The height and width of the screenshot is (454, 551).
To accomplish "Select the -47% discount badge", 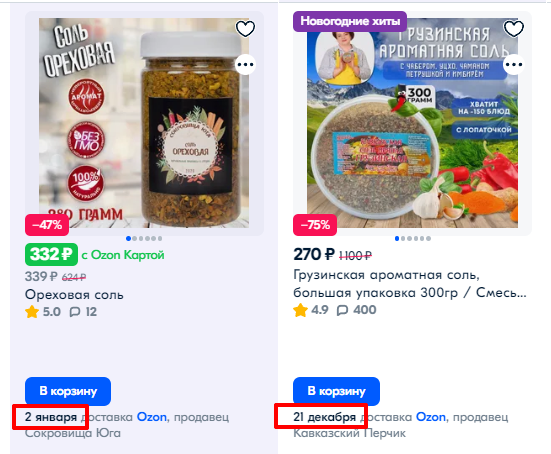I will pos(47,225).
